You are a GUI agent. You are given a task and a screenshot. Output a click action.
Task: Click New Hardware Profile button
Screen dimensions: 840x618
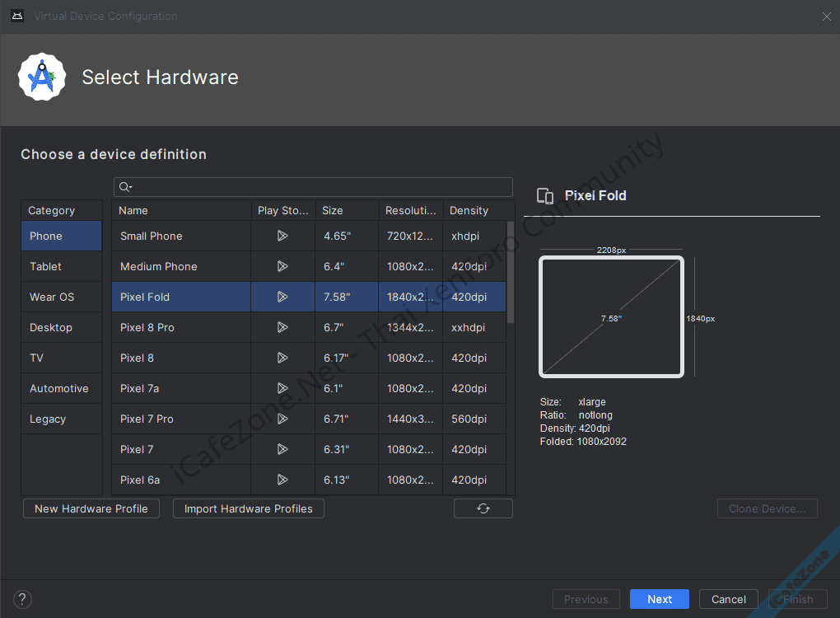(91, 508)
